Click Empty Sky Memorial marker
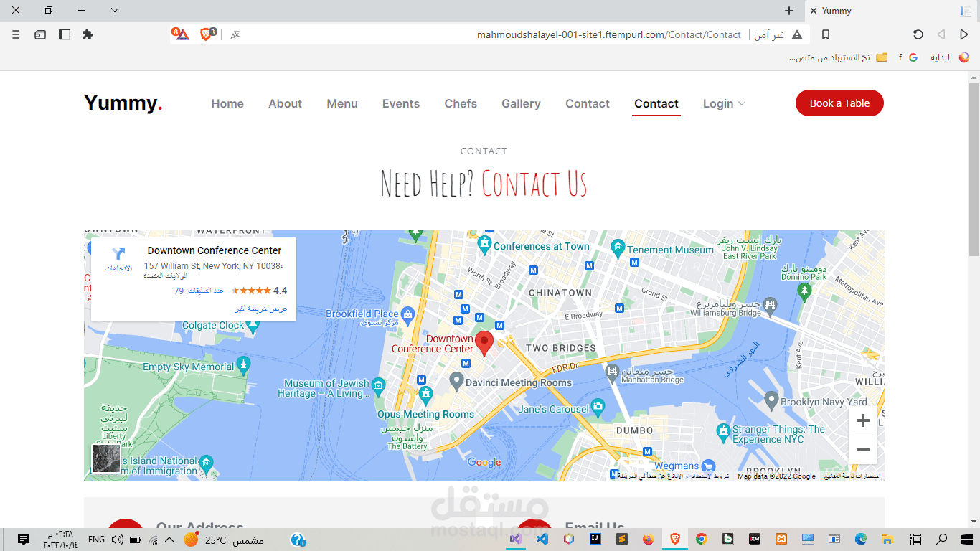 point(244,365)
